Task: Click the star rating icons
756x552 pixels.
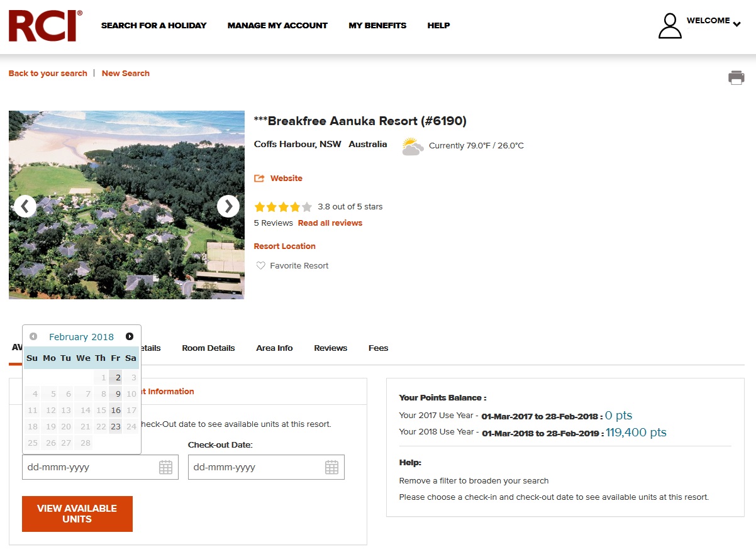Action: tap(283, 207)
